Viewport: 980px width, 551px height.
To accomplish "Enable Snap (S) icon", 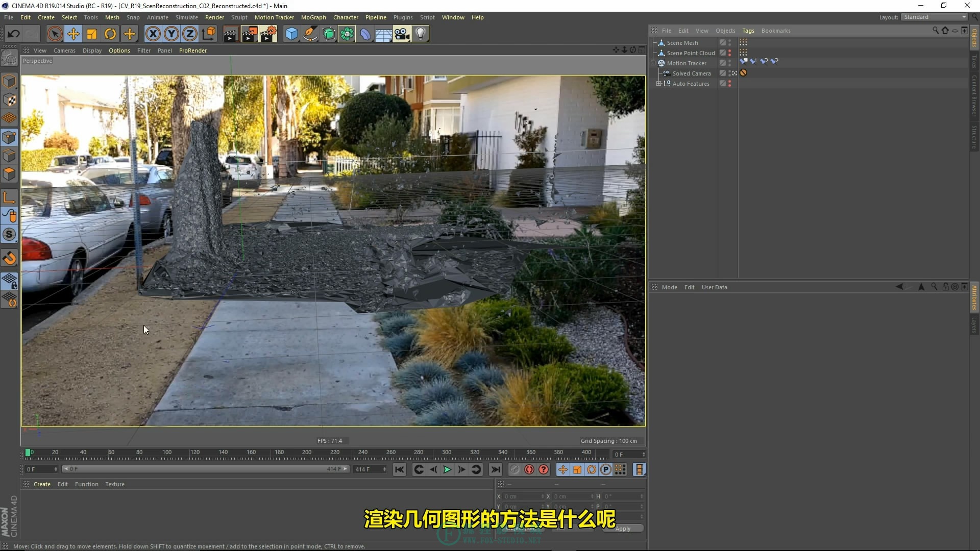I will click(9, 235).
